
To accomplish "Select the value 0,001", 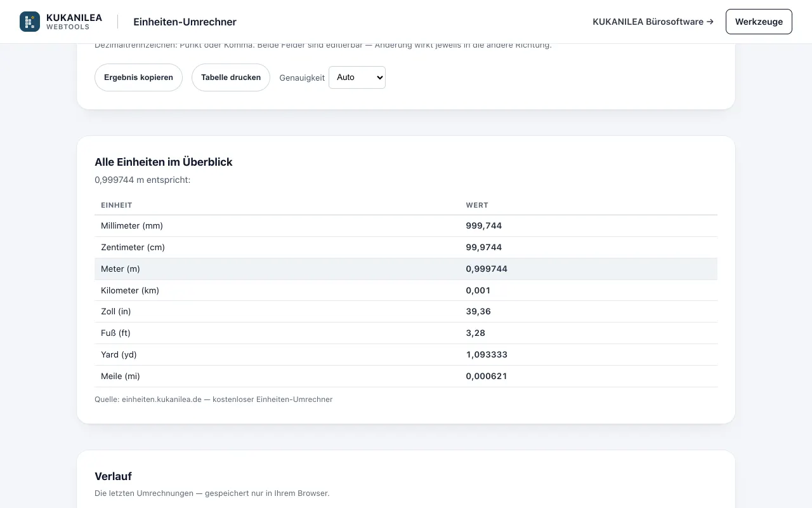I will coord(478,290).
